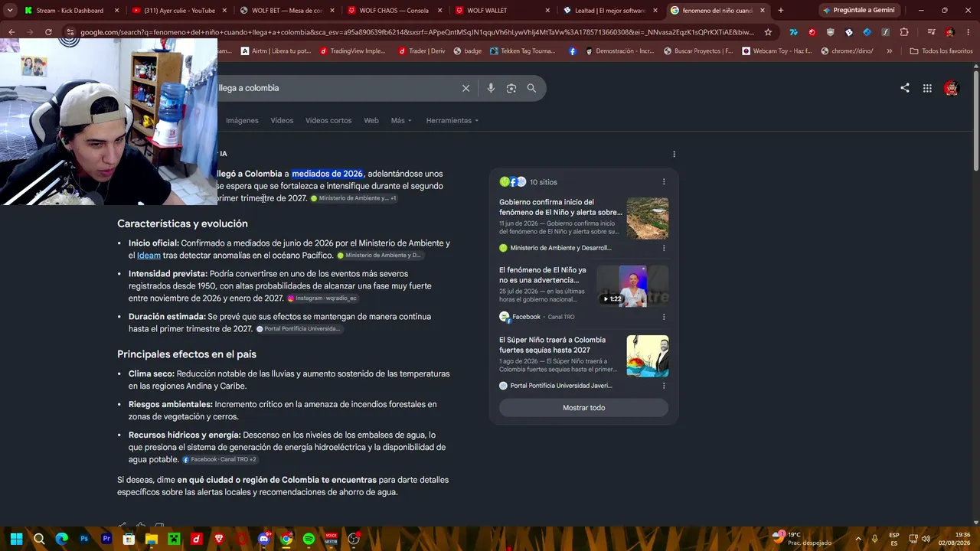Open the Google account avatar menu
This screenshot has height=551, width=980.
coord(951,88)
